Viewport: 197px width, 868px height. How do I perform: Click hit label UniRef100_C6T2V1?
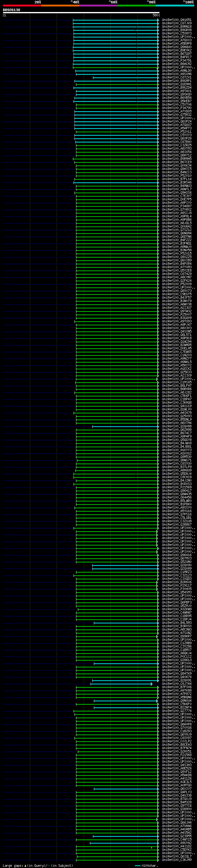(x=176, y=78)
